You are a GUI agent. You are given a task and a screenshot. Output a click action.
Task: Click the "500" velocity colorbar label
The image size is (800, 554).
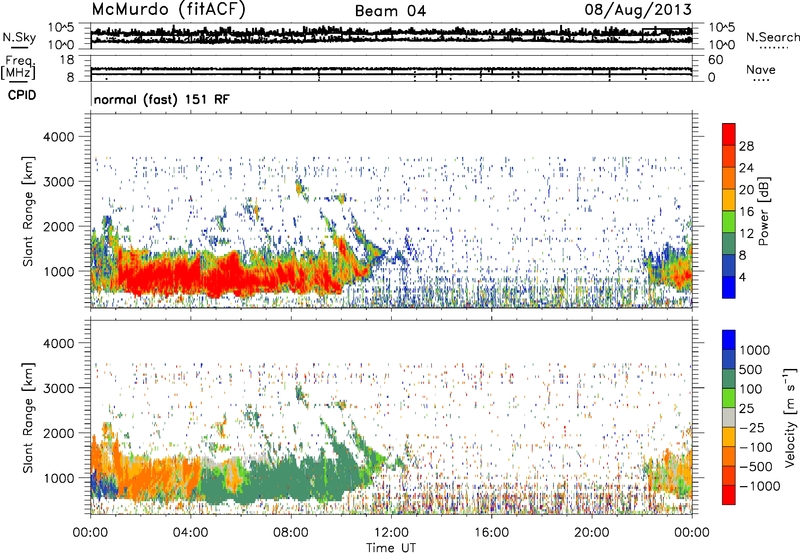pyautogui.click(x=751, y=370)
